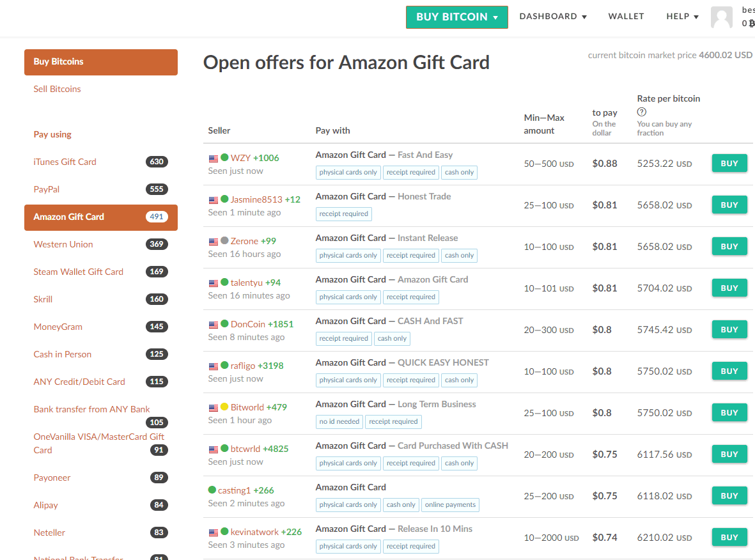Click the 'no id needed' tag
The width and height of the screenshot is (755, 560).
tap(339, 421)
